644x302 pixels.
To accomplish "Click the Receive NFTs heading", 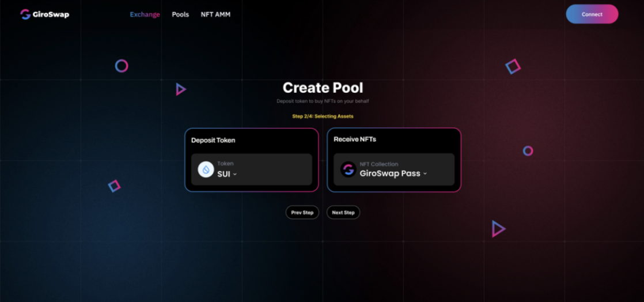I will tap(355, 139).
